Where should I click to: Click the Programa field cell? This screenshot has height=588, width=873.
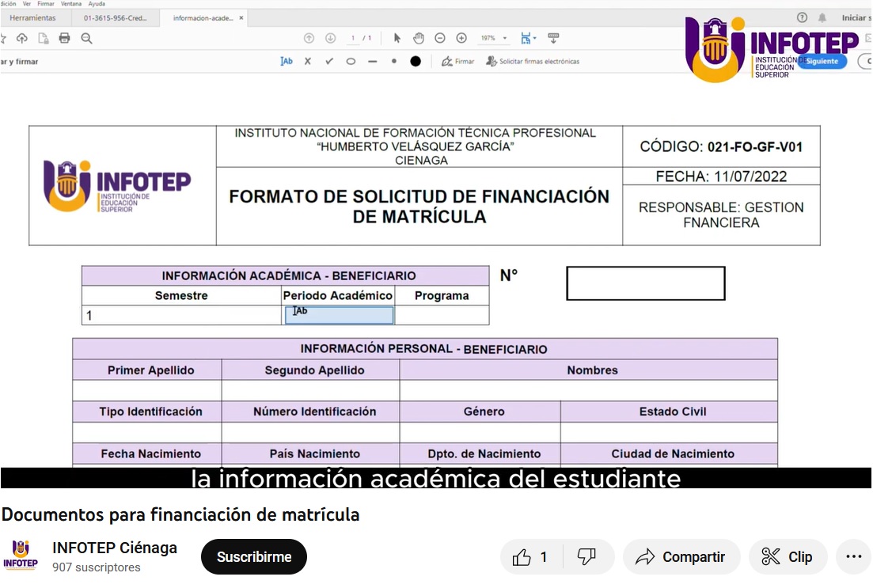tap(442, 315)
